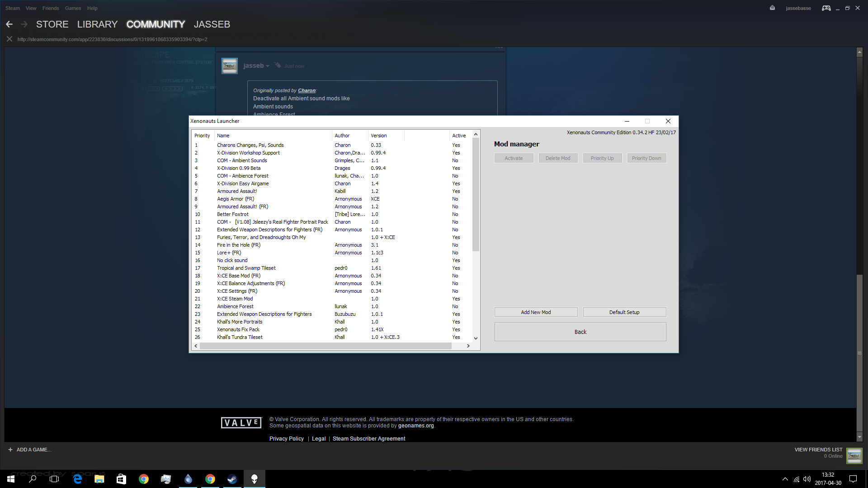Screen dimensions: 868x488
Task: Open the Friends menu
Action: (51, 8)
